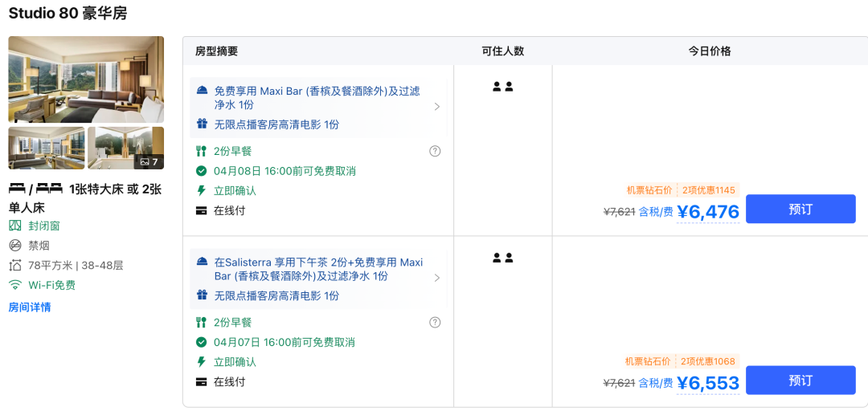868x411 pixels.
Task: Click the Wi-Fi icon next to Wi-Fi免费
Action: click(14, 285)
